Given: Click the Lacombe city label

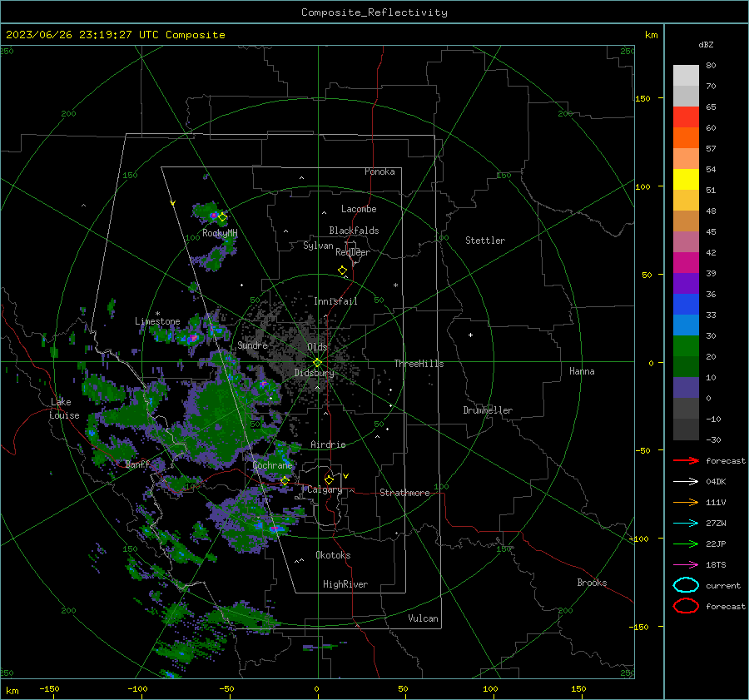Looking at the screenshot, I should (x=359, y=209).
